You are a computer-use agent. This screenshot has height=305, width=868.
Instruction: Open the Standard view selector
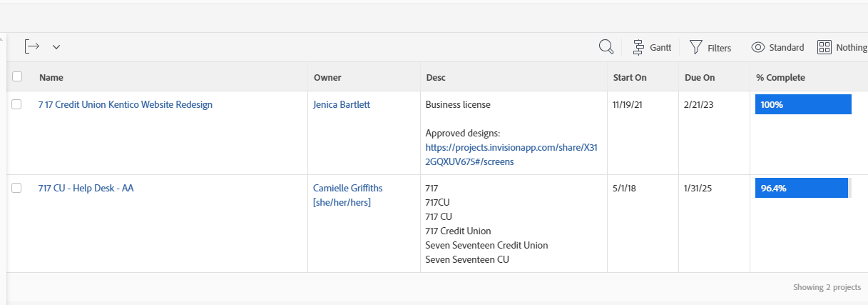click(x=777, y=48)
